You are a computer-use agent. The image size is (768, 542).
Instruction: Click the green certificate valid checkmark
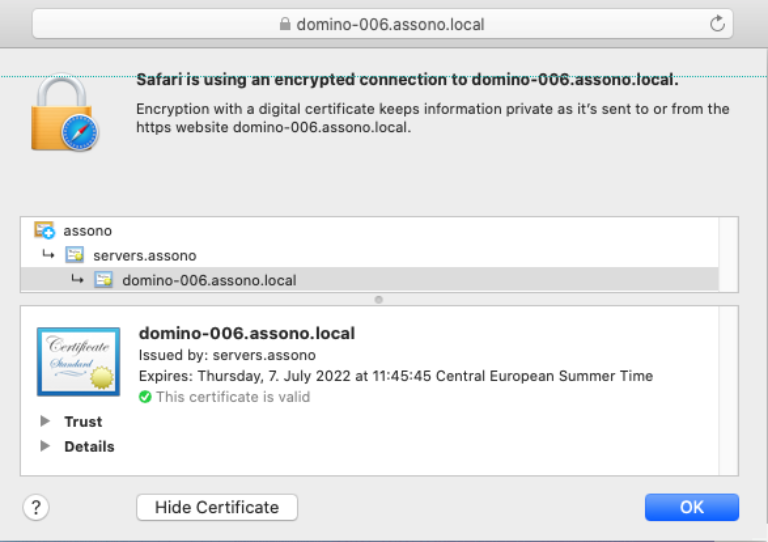point(145,397)
